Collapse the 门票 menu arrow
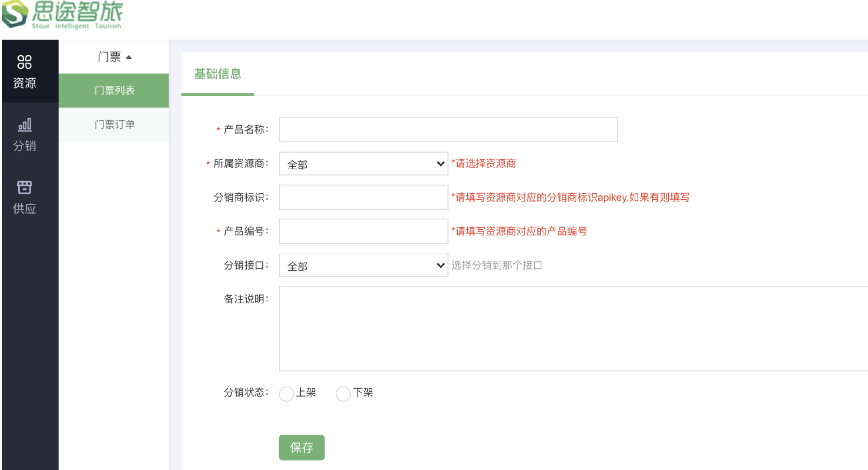Image resolution: width=868 pixels, height=470 pixels. [x=129, y=57]
